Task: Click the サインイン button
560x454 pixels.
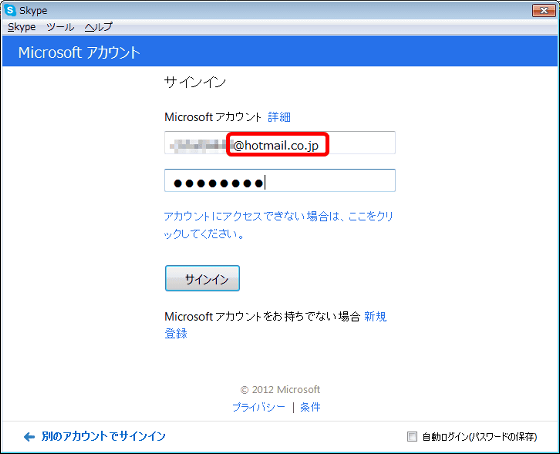Action: click(202, 278)
